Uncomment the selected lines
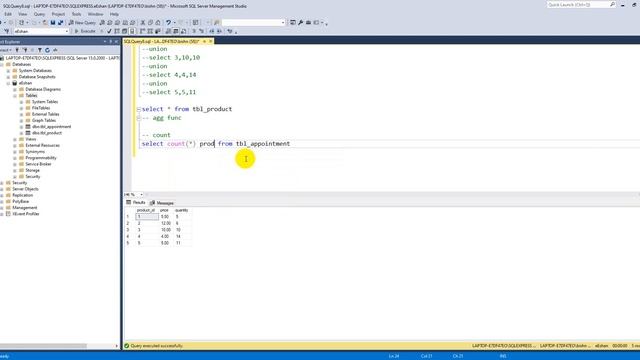The height and width of the screenshot is (360, 640). pyautogui.click(x=201, y=31)
